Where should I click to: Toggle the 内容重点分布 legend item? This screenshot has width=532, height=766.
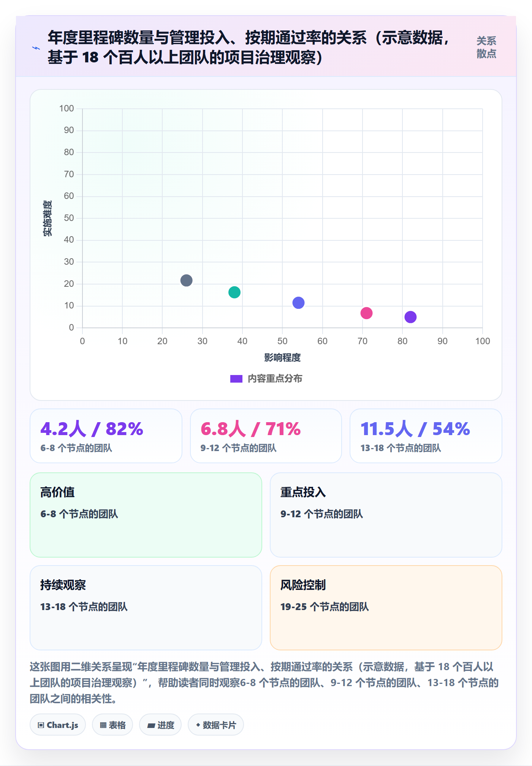click(x=266, y=379)
